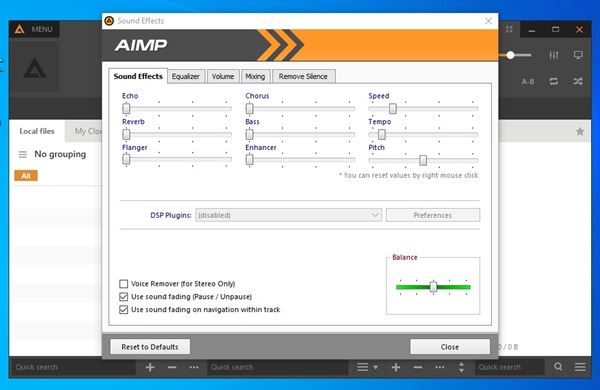Switch to the Equalizer tab
Screen dimensions: 600x390
(x=186, y=76)
